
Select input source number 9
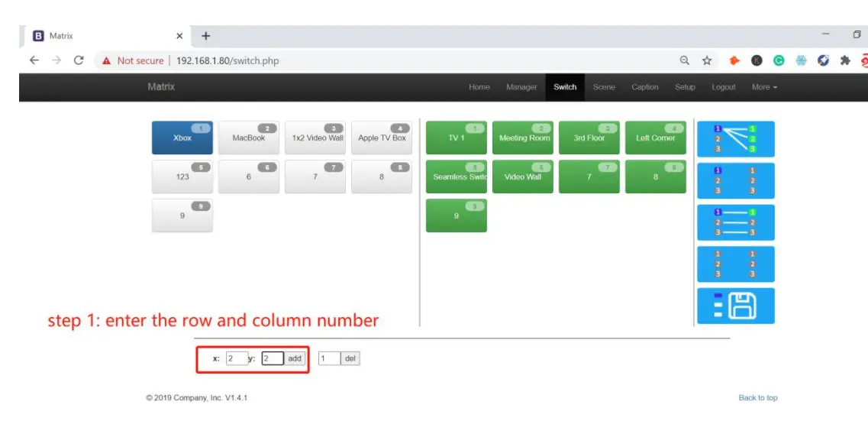[182, 215]
